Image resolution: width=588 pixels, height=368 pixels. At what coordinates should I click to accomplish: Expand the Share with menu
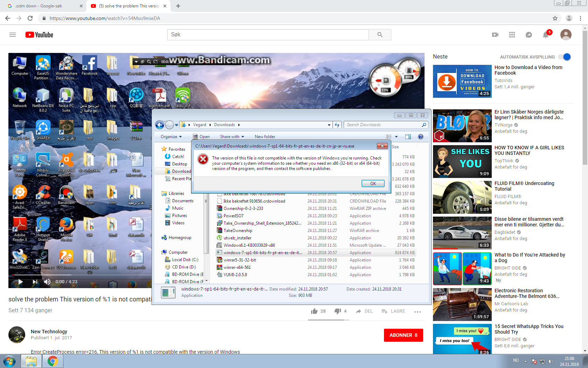[232, 137]
